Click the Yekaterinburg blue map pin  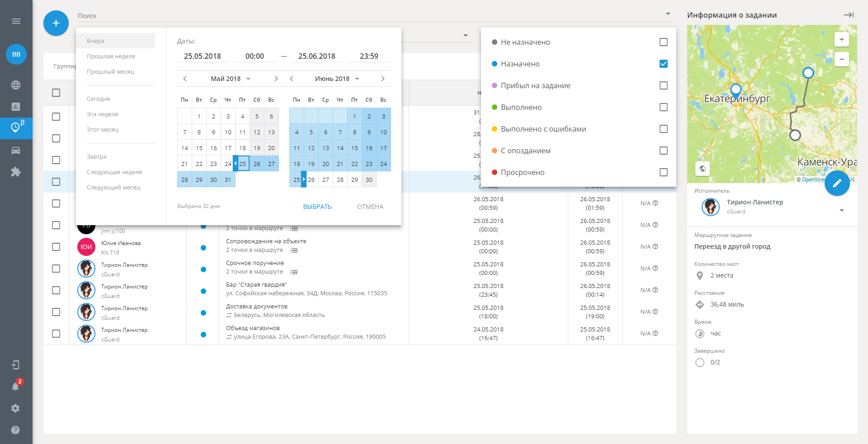click(736, 90)
